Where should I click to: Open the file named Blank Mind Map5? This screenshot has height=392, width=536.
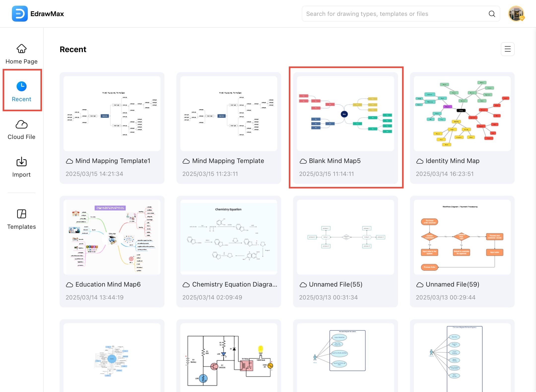pos(346,114)
